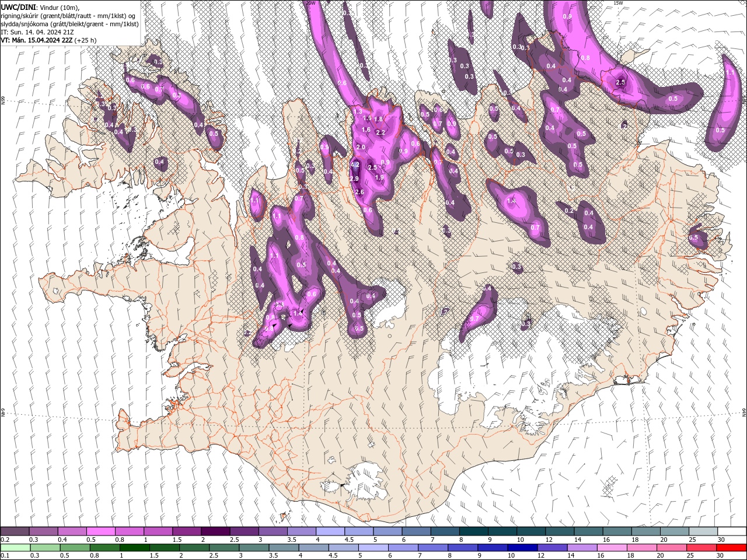Click the '1.3' precipitation value on the map
The width and height of the screenshot is (747, 560).
point(358,111)
